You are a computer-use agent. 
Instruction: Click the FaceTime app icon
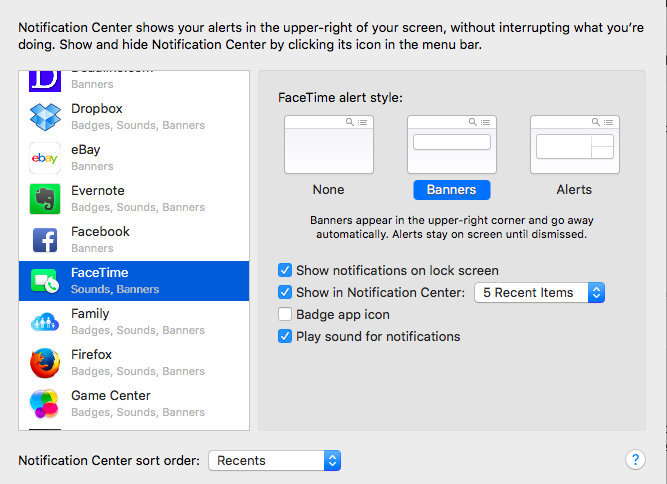(45, 281)
